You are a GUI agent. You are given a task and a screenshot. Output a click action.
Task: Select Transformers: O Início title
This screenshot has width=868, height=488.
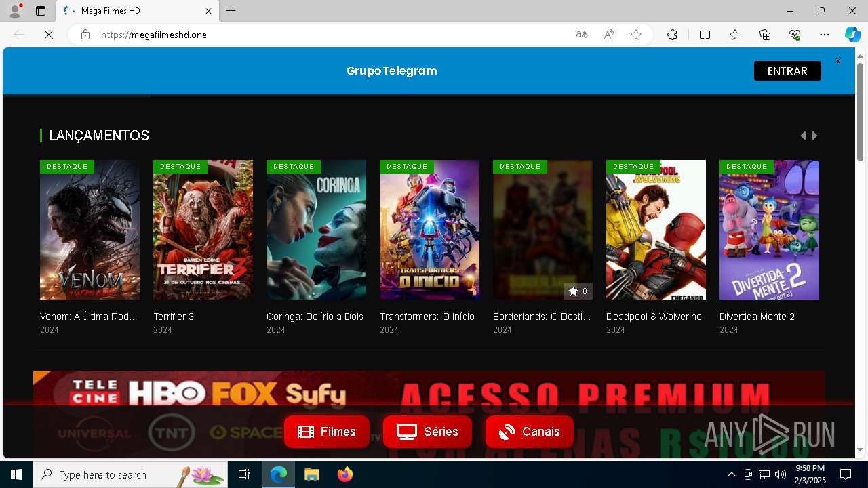pos(427,317)
